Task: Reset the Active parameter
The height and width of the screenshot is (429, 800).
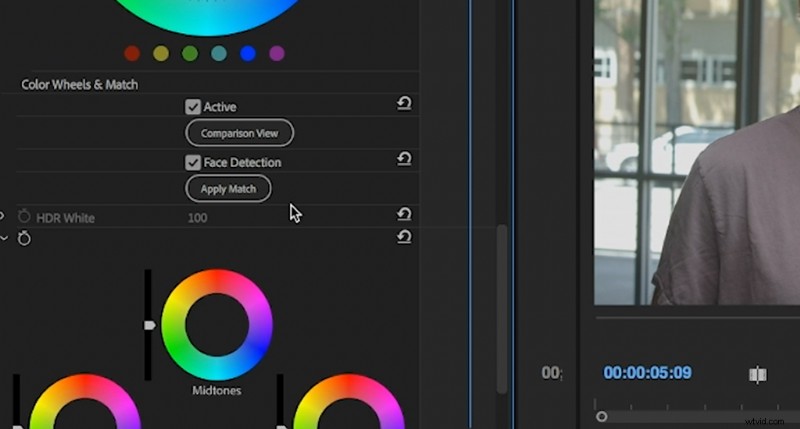Action: point(404,104)
